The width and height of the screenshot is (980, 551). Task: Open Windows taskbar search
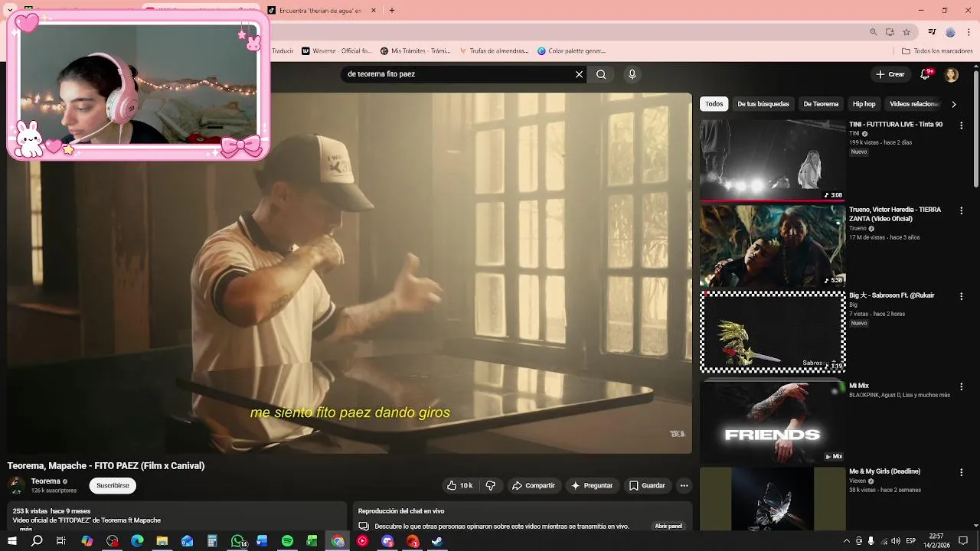(x=37, y=541)
